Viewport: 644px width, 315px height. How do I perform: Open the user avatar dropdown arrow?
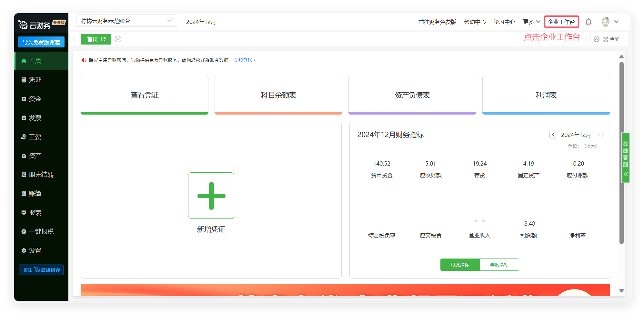pyautogui.click(x=616, y=22)
